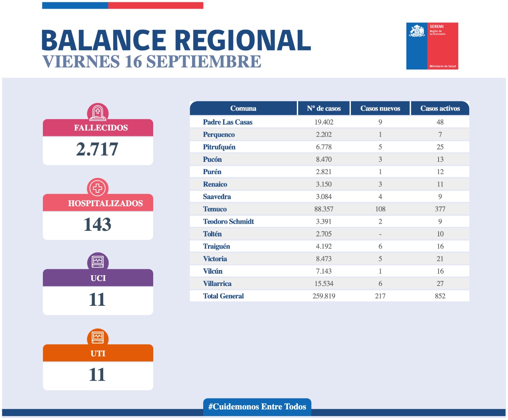Select the N° de casos column header

(323, 108)
